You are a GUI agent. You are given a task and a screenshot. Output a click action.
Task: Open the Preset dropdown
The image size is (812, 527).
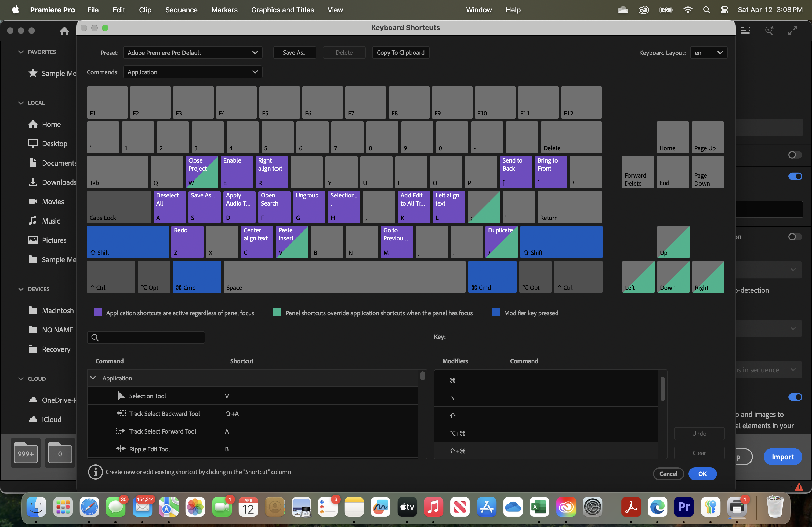point(193,53)
